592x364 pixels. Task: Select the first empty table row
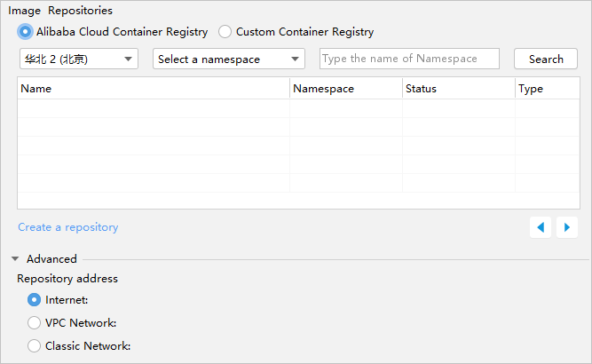[298, 108]
